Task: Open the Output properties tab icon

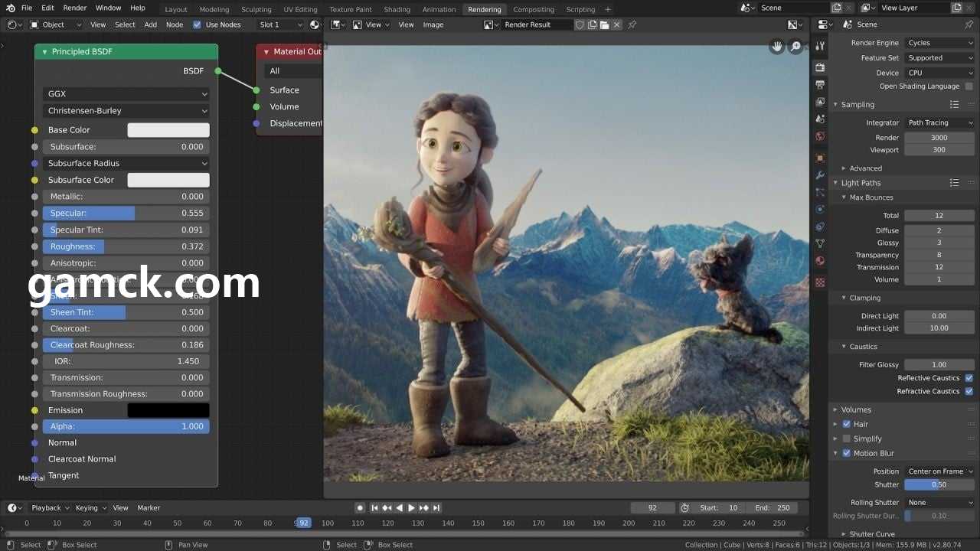Action: coord(820,85)
